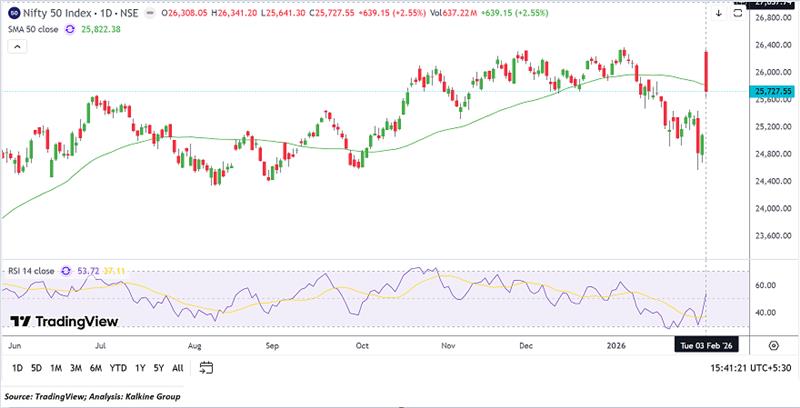Select the 1D time range
Viewport: 800px width, 408px height.
tap(17, 368)
